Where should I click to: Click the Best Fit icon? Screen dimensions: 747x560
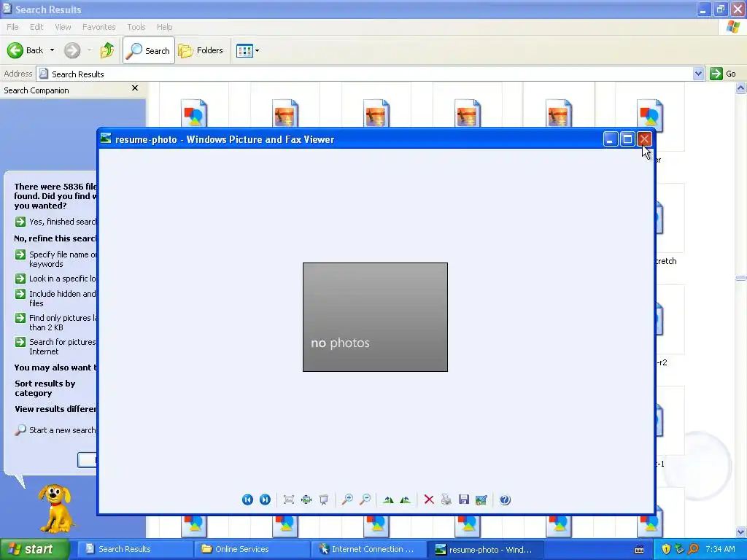click(289, 499)
